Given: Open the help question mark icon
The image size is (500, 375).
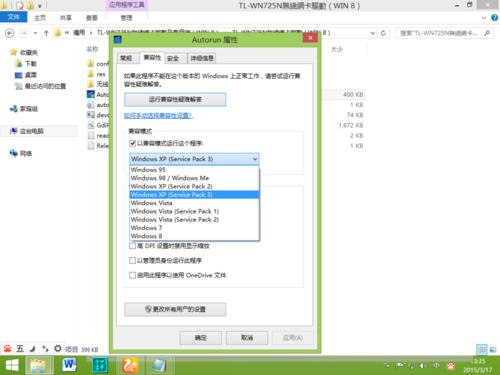Looking at the screenshot, I should pos(495,18).
